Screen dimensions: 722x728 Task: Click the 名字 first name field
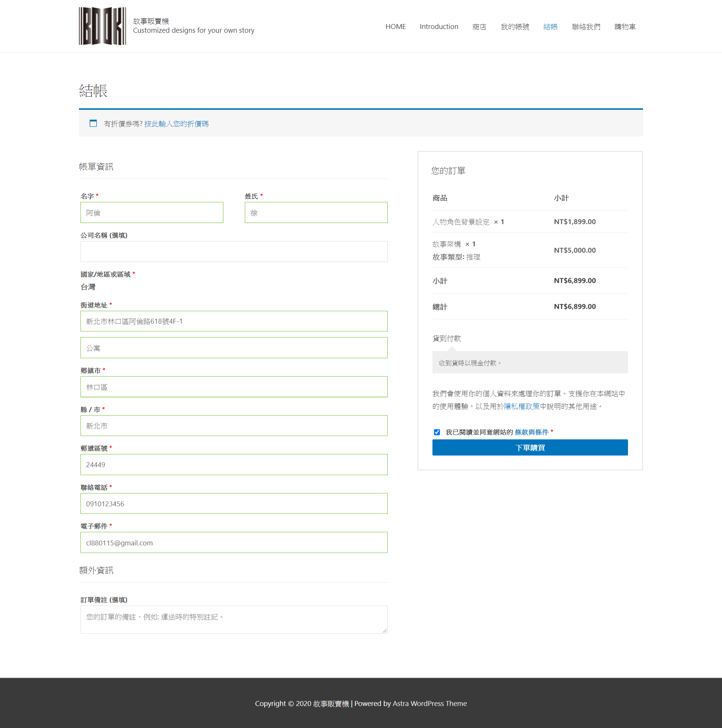(152, 212)
